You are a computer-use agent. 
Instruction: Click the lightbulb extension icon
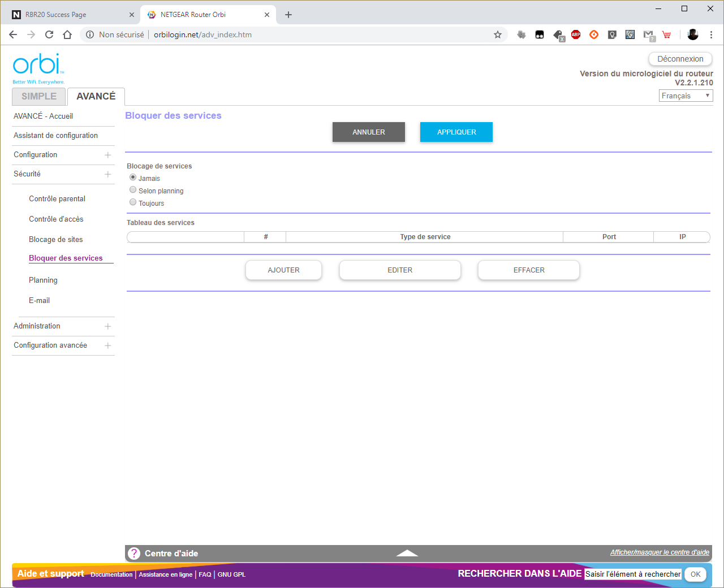coord(612,34)
